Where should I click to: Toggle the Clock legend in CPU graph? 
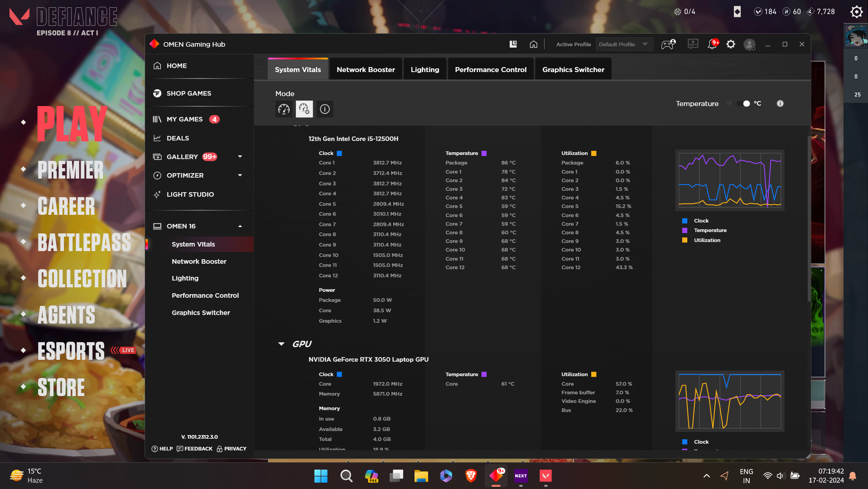(x=684, y=221)
